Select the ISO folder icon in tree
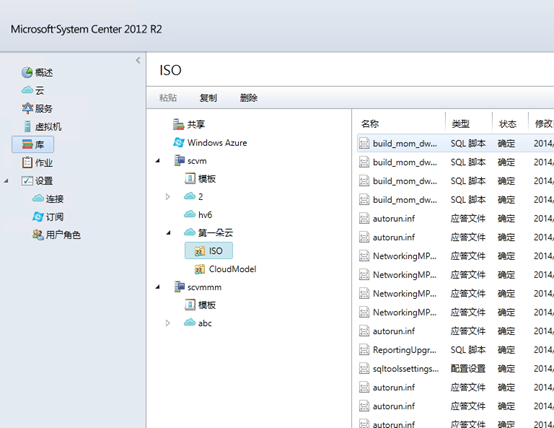 point(200,251)
